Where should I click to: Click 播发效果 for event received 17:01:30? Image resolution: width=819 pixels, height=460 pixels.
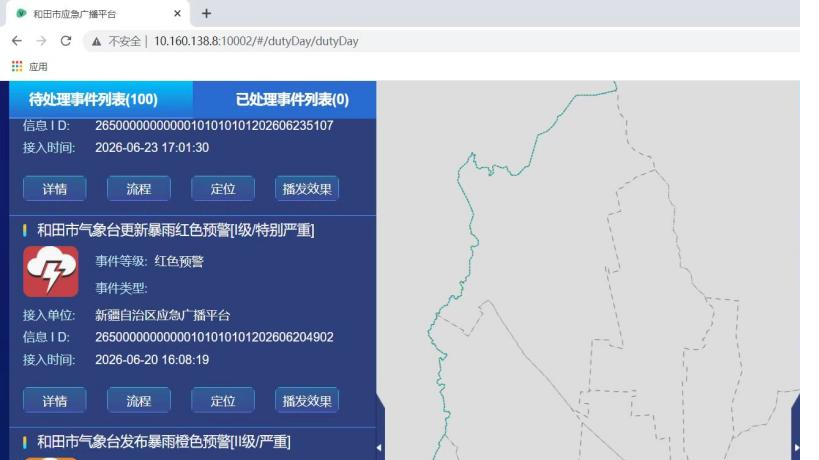tap(307, 188)
